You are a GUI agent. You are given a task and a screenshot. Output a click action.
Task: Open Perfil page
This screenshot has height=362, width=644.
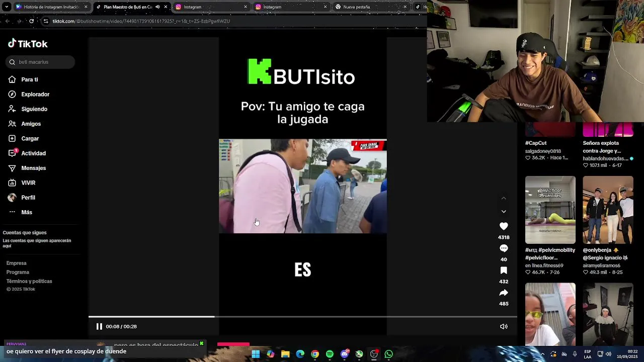pyautogui.click(x=22, y=198)
